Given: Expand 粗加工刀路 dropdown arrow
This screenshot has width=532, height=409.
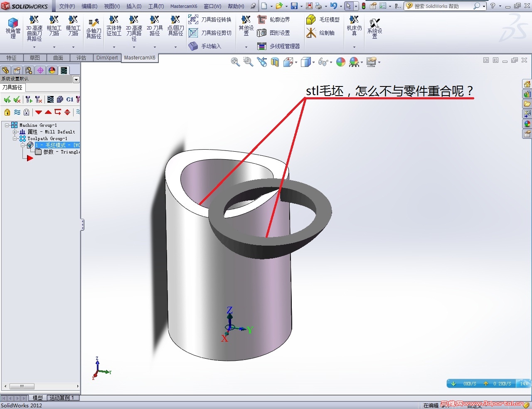Looking at the screenshot, I should (x=54, y=47).
